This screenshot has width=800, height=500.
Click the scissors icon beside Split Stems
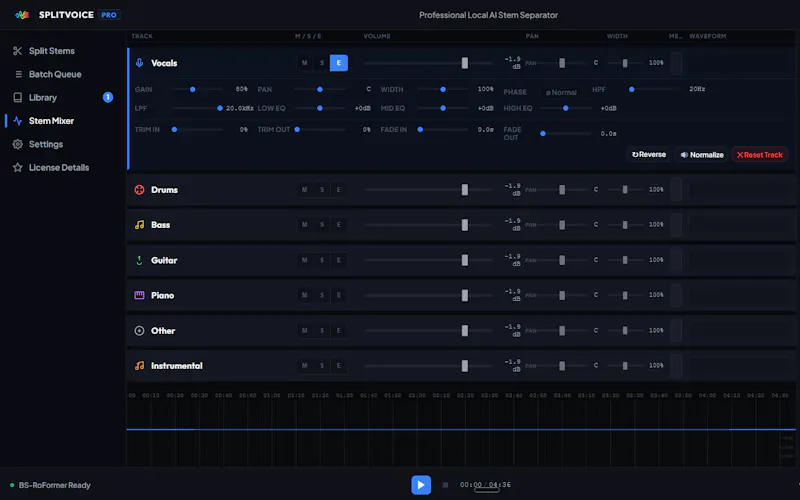click(17, 51)
